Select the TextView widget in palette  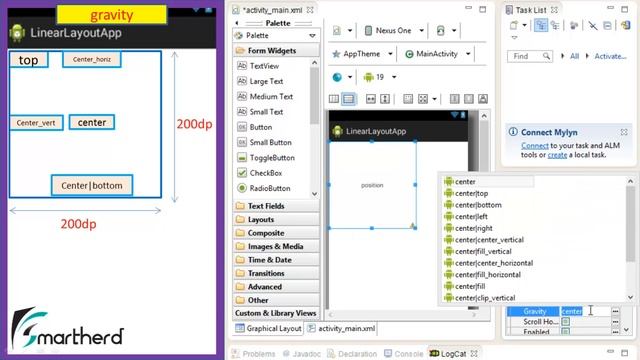[x=264, y=66]
